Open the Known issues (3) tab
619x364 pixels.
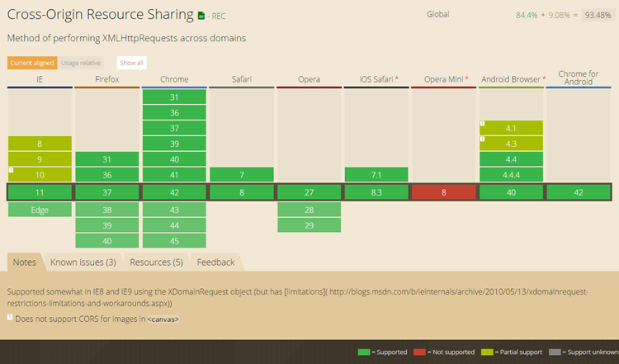(x=83, y=262)
